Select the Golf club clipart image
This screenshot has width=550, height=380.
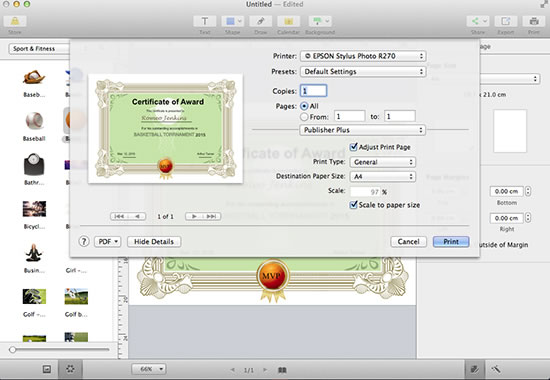pos(34,296)
